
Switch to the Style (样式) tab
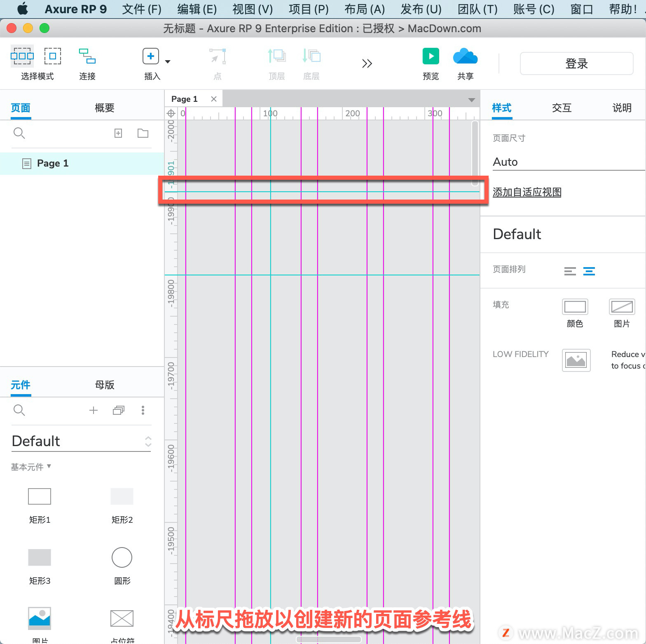502,108
